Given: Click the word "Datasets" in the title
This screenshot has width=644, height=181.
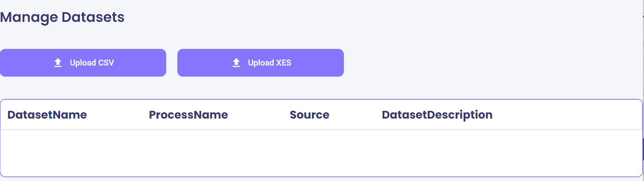Looking at the screenshot, I should tap(93, 17).
